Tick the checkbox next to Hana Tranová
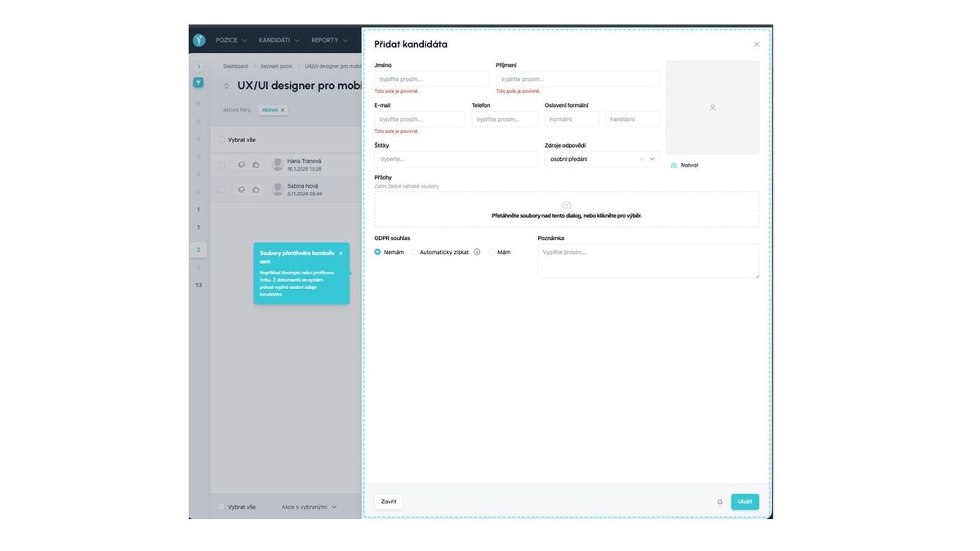 tap(221, 165)
